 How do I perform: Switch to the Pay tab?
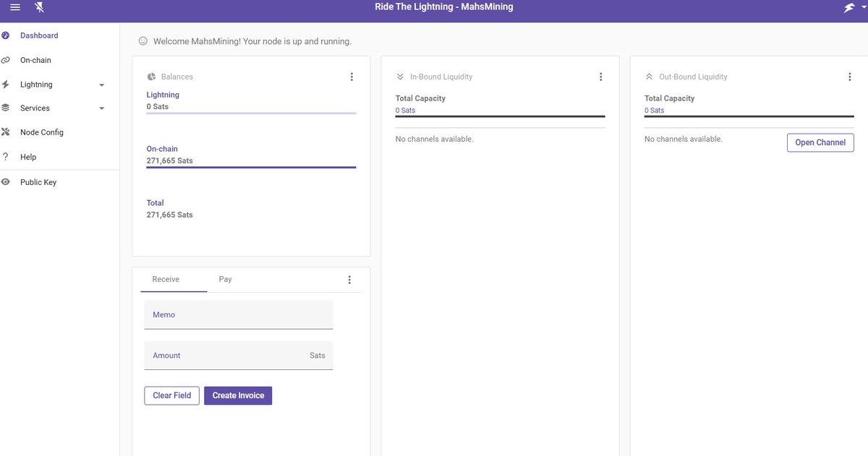[225, 279]
